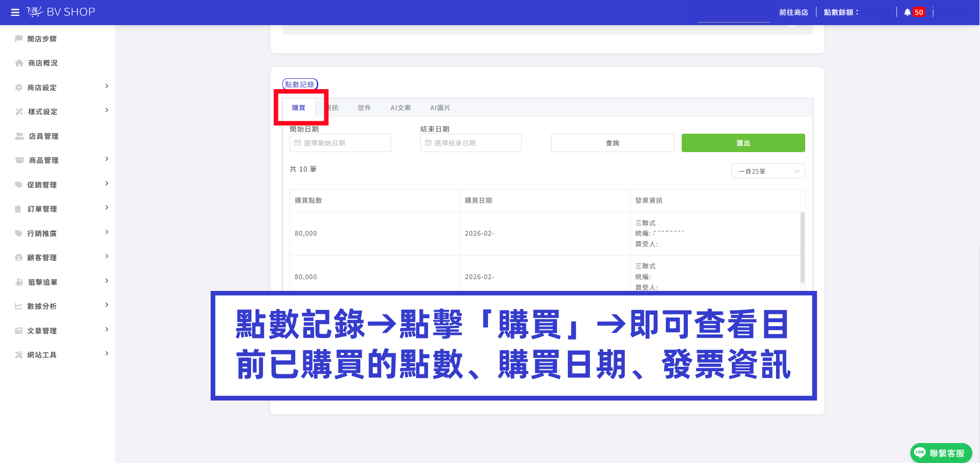Click the home icon for 商店概況
980x463 pixels.
[x=19, y=63]
